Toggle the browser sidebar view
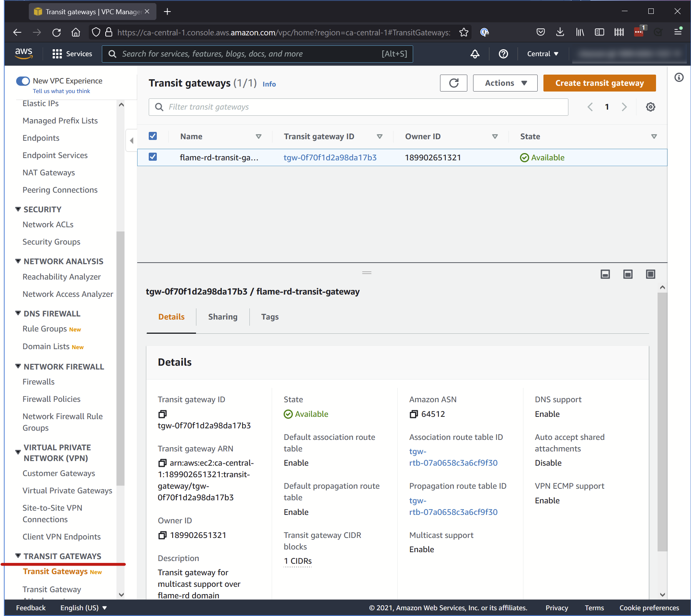The image size is (691, 616). point(600,32)
